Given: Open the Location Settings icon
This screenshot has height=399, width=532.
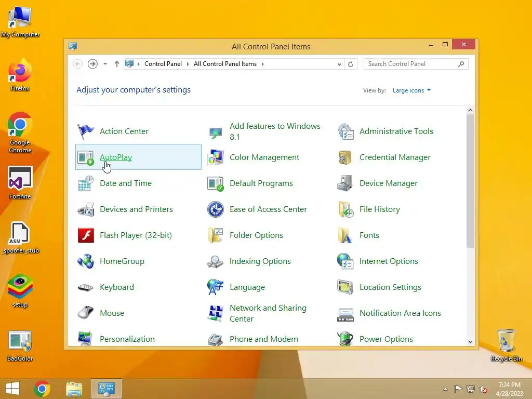Looking at the screenshot, I should [345, 287].
